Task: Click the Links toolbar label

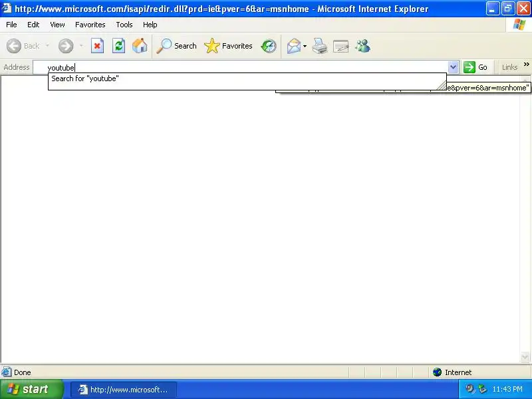Action: (x=509, y=67)
